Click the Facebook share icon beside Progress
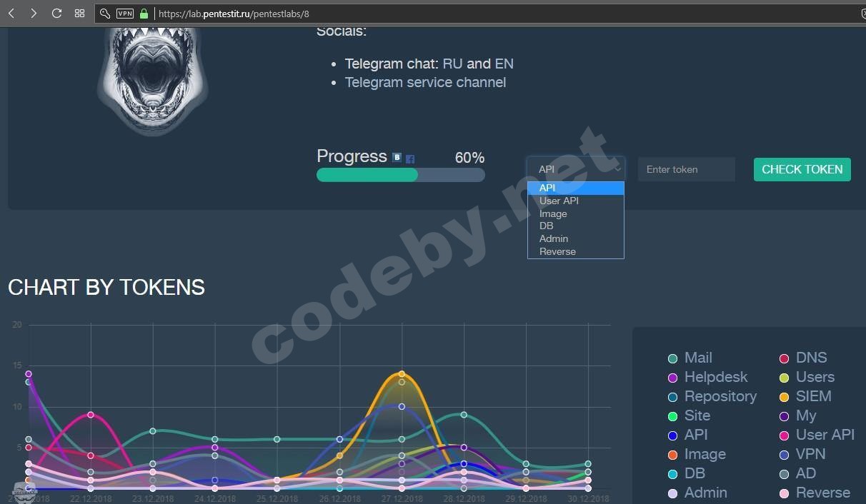The width and height of the screenshot is (866, 504). pyautogui.click(x=409, y=158)
